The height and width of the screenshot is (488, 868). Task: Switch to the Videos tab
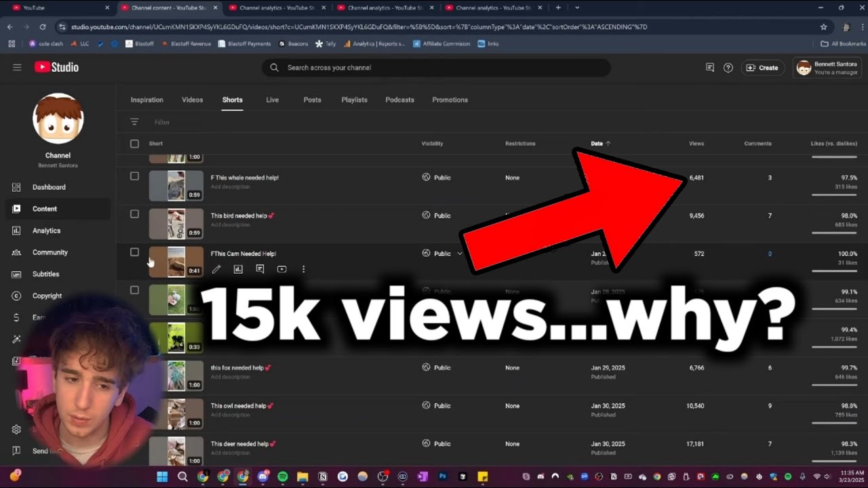pyautogui.click(x=193, y=100)
